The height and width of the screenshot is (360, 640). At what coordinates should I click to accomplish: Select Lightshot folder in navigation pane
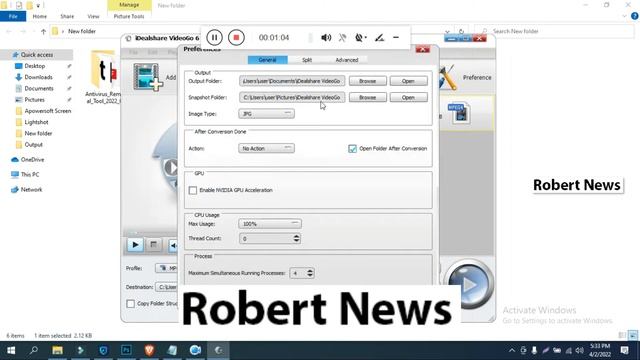click(36, 122)
